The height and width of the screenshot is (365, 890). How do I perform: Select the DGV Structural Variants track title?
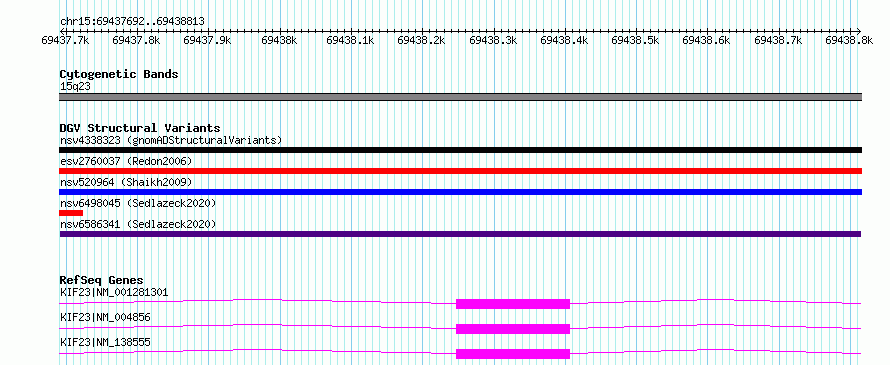(140, 128)
